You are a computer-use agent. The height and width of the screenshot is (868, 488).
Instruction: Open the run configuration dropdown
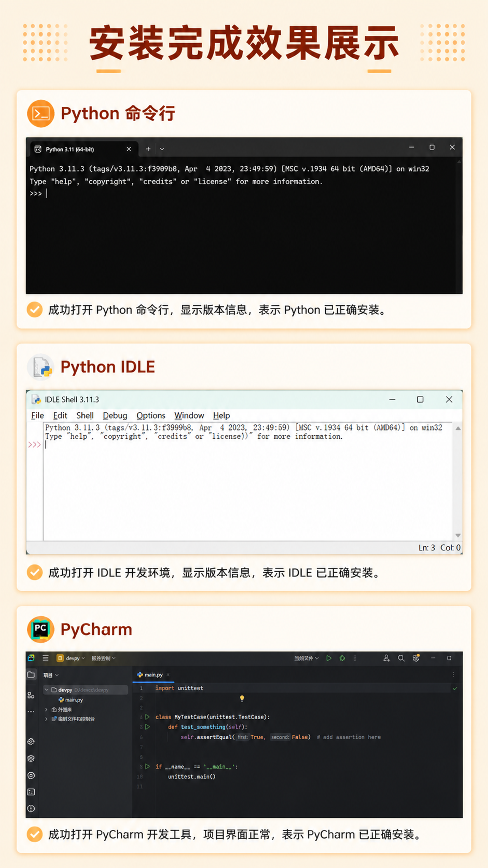click(x=306, y=658)
